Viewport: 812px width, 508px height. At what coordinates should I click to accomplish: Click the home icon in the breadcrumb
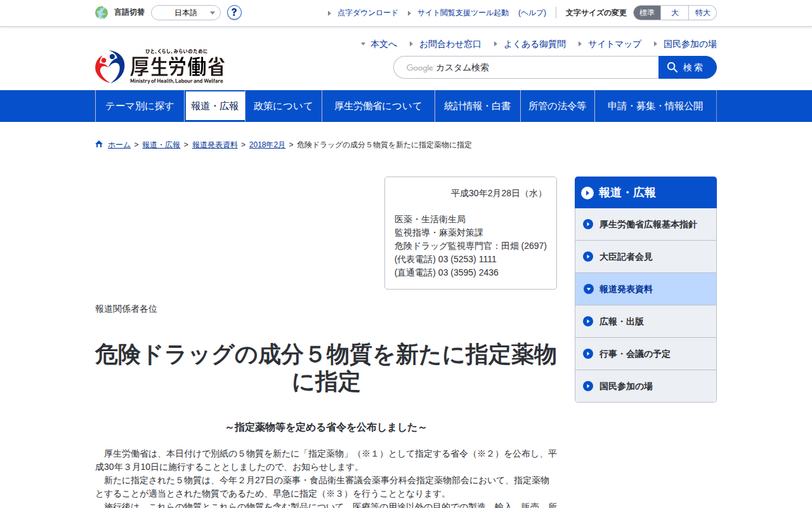99,144
